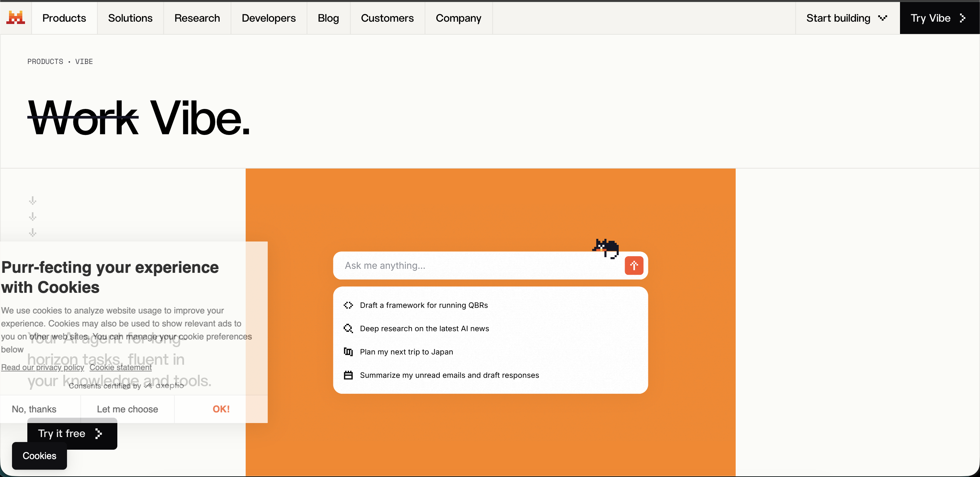Open the Developers menu
The height and width of the screenshot is (477, 980).
coord(269,18)
